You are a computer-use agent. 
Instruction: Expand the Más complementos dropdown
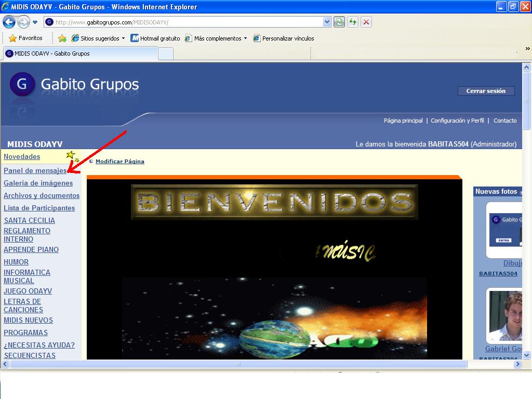click(x=245, y=38)
